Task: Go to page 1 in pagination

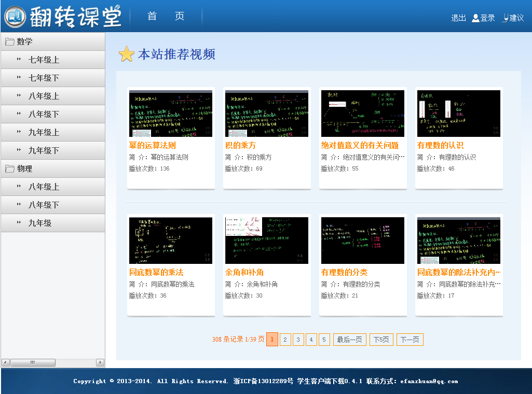Action: (x=272, y=340)
